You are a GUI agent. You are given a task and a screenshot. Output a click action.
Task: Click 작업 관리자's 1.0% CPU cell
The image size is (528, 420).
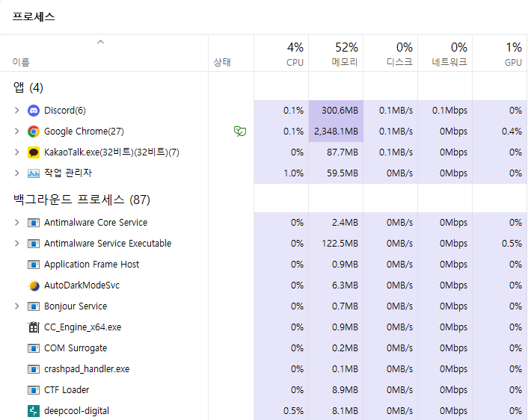281,173
